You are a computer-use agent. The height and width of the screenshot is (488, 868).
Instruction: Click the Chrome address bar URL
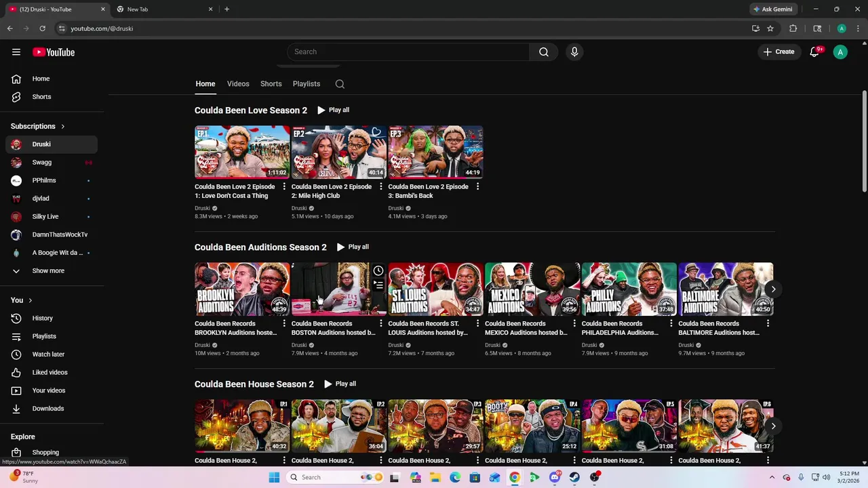pyautogui.click(x=102, y=28)
